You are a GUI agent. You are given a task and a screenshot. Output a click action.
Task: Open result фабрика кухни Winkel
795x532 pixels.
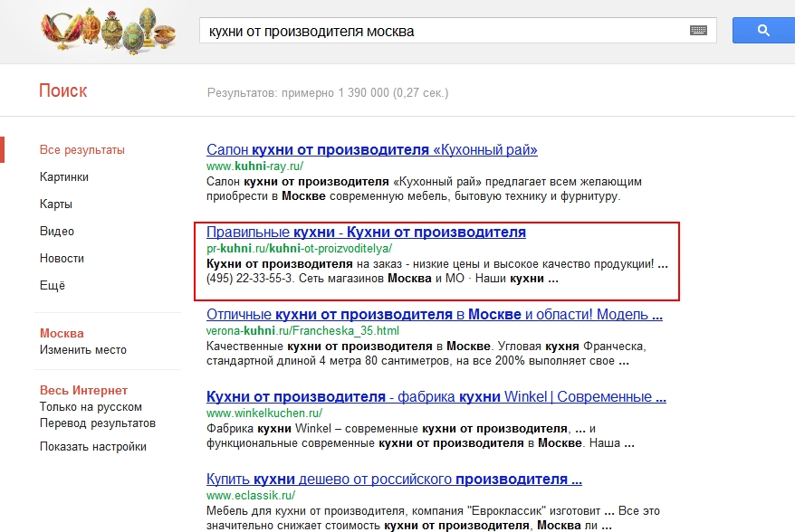[x=436, y=396]
